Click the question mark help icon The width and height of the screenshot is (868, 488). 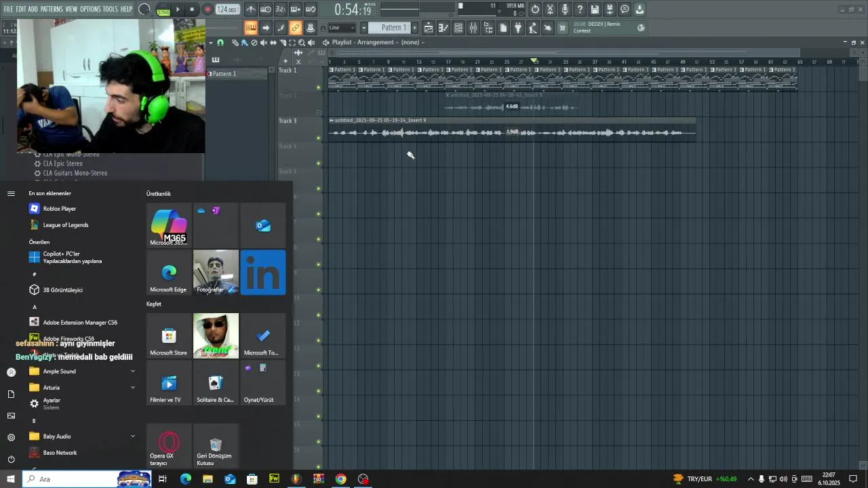click(580, 9)
